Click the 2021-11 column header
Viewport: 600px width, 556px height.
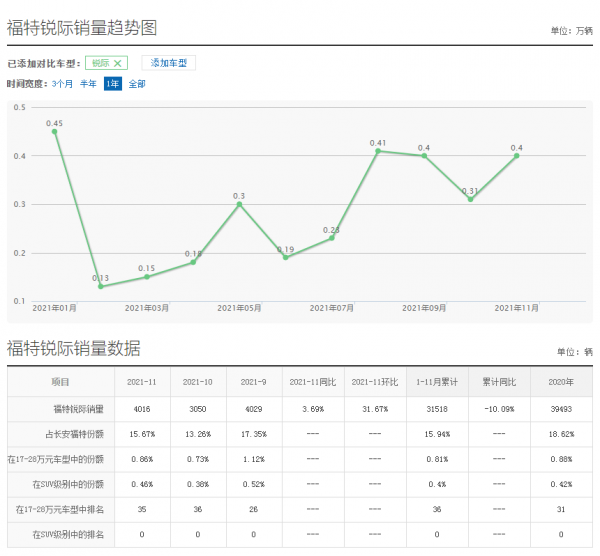pos(142,382)
